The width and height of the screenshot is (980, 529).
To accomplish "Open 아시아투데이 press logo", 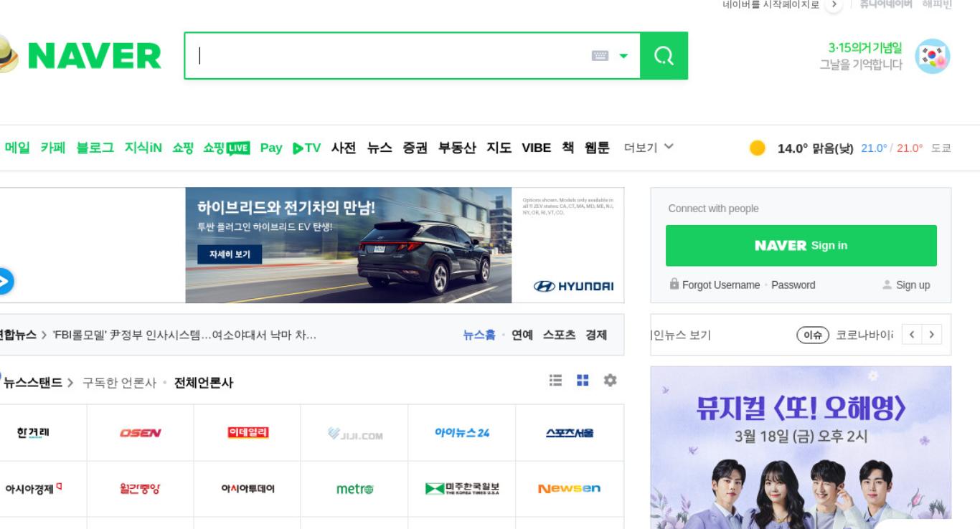I will coord(248,489).
